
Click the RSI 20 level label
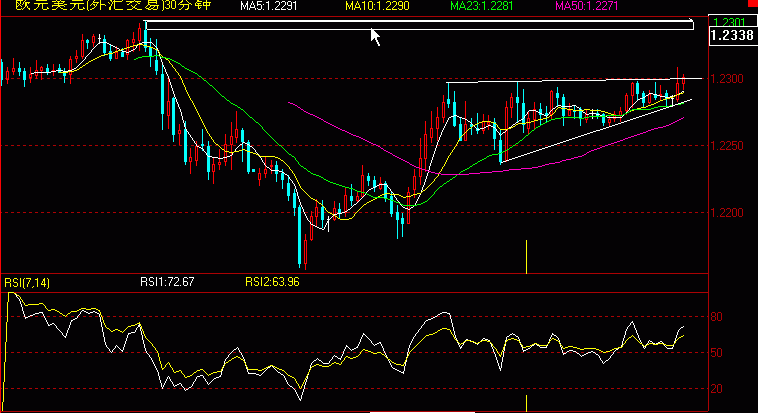[x=716, y=389]
